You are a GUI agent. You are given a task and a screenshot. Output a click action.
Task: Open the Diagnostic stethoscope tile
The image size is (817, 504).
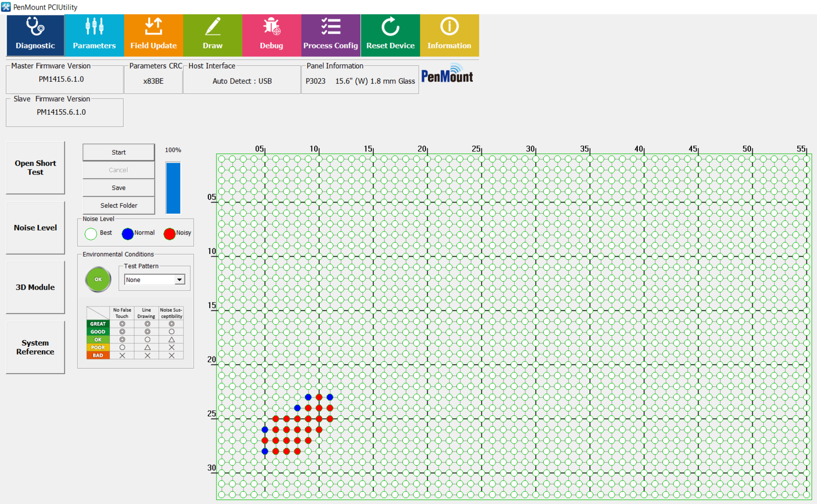tap(35, 35)
